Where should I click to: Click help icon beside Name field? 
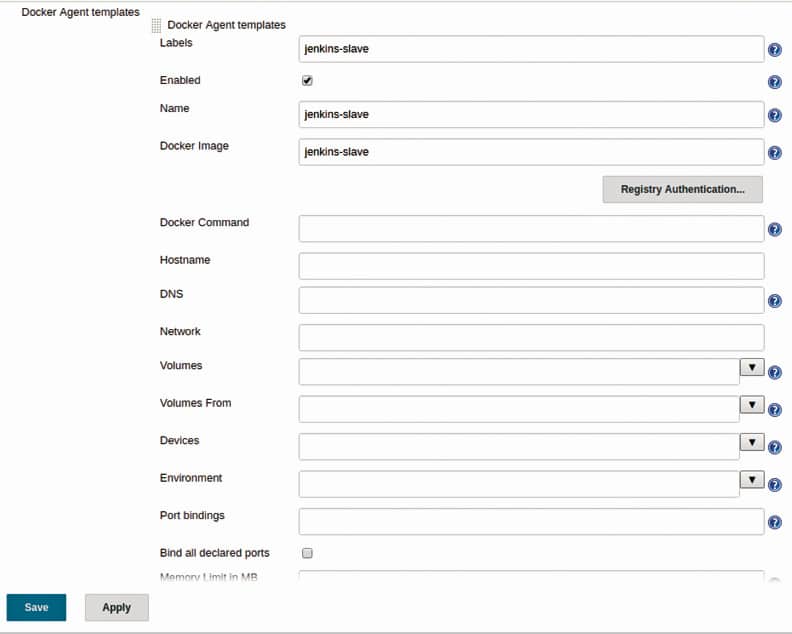[x=774, y=116]
